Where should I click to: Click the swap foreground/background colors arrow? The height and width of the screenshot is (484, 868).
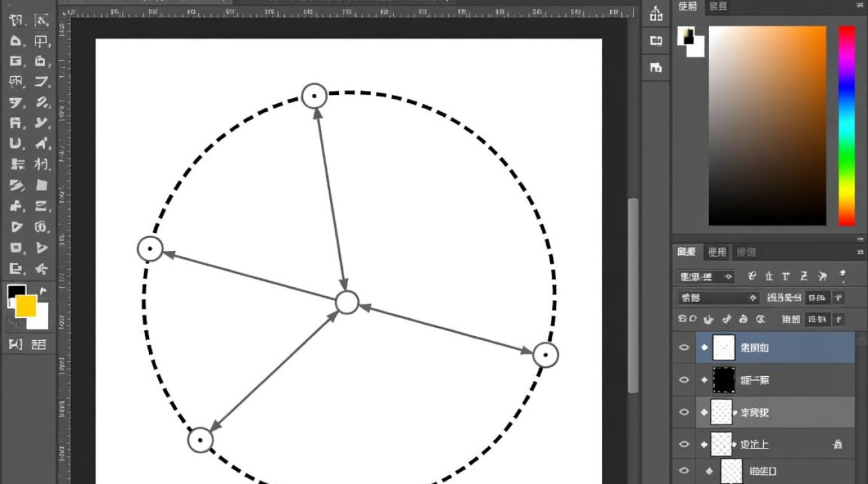[x=43, y=291]
